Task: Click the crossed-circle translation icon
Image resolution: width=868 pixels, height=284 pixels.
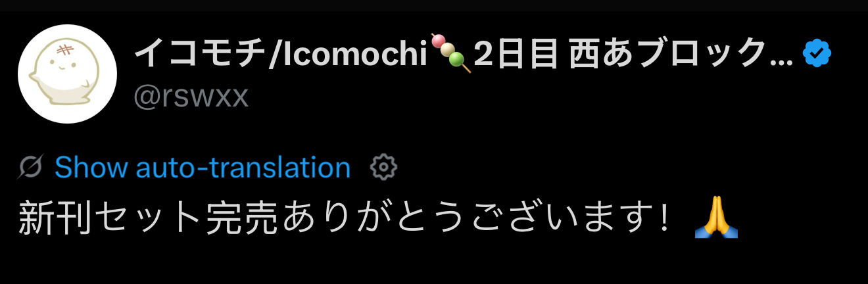Action: 31,168
